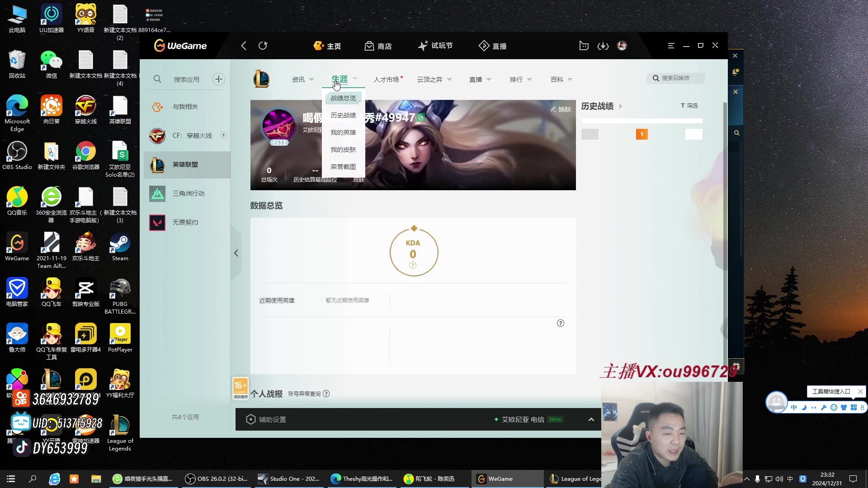
Task: Open 辅助设置 settings
Action: click(x=266, y=420)
